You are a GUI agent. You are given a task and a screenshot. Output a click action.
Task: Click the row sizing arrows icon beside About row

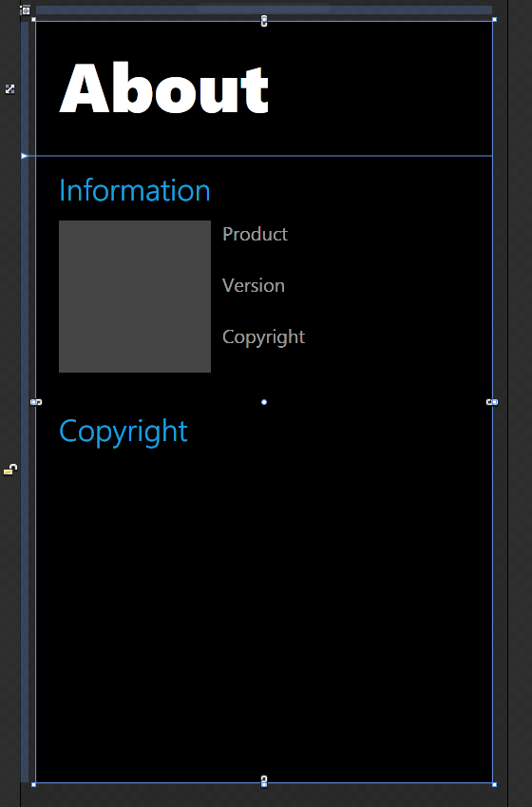(x=9, y=89)
